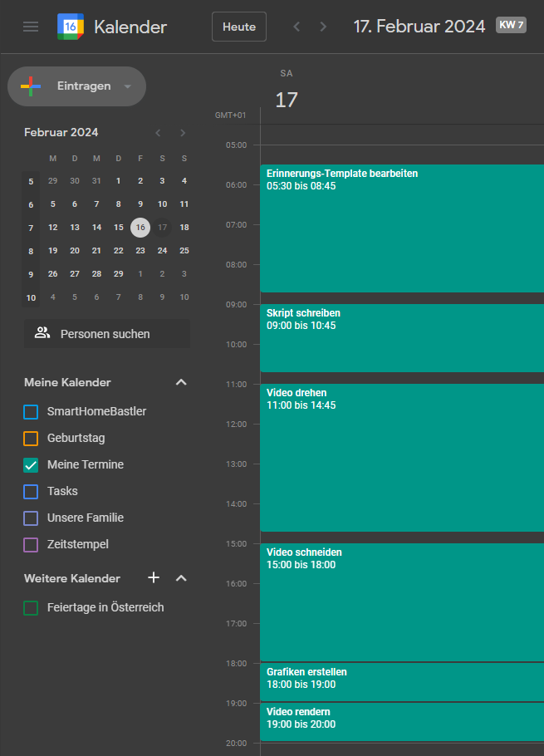Enable the Zeitstempel calendar checkbox
The image size is (544, 756).
click(31, 544)
